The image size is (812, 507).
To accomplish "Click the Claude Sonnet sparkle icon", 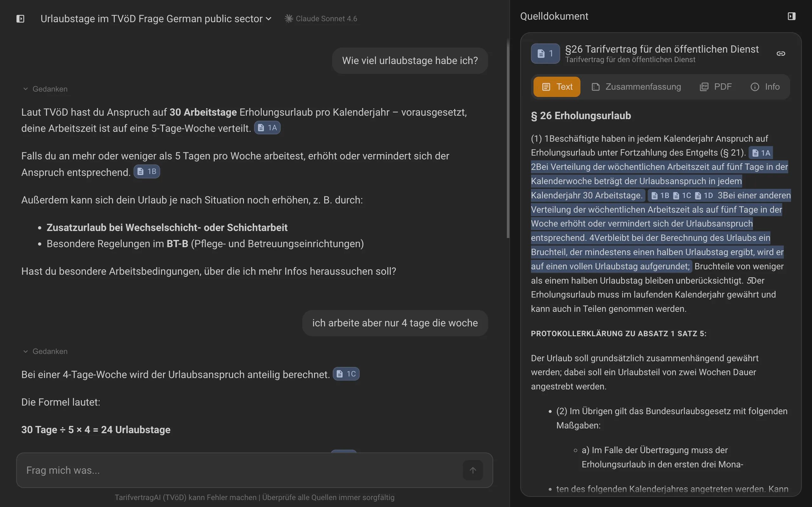I will pos(289,18).
